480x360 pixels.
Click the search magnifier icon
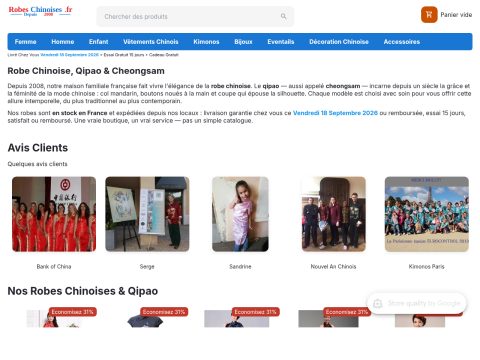[283, 16]
